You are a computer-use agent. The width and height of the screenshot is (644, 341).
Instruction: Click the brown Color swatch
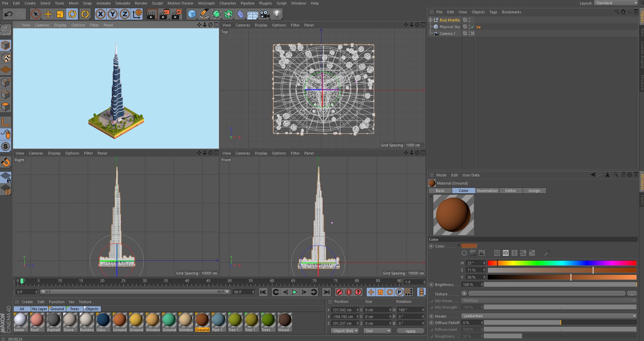point(469,246)
